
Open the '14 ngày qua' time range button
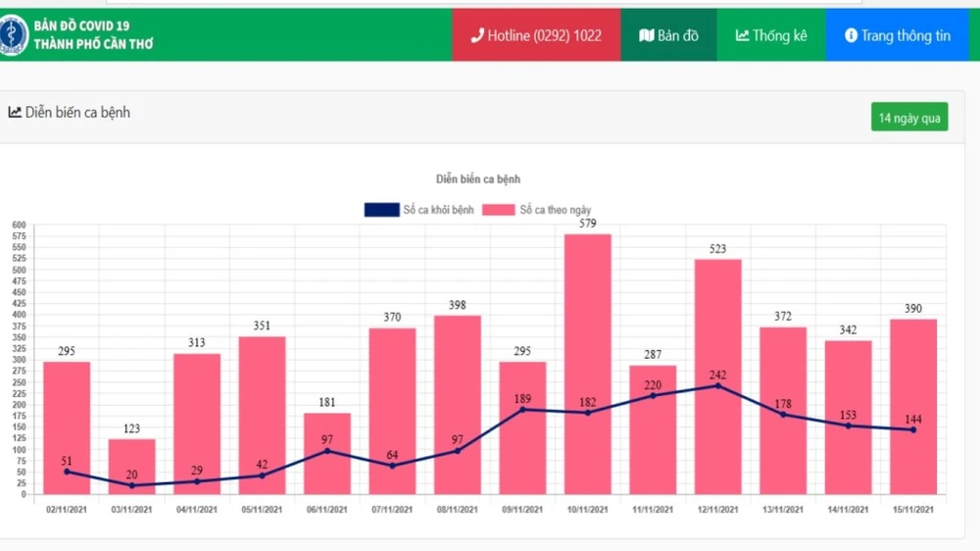click(908, 118)
